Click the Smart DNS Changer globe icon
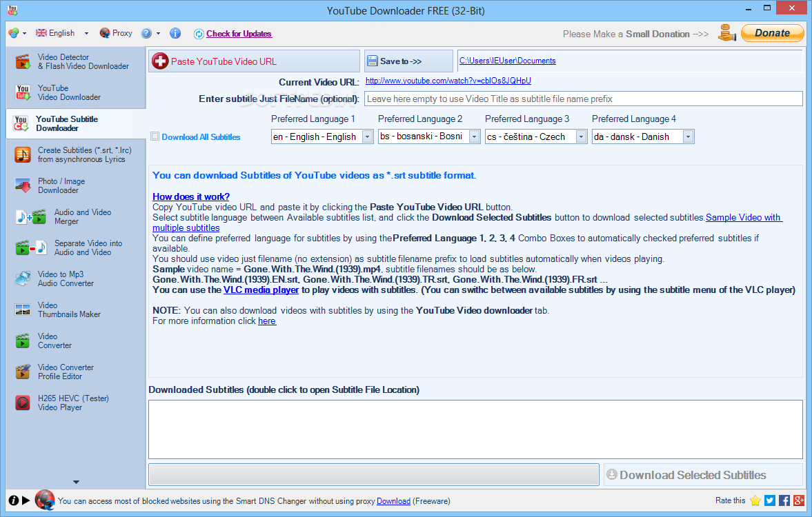The image size is (812, 517). point(45,500)
